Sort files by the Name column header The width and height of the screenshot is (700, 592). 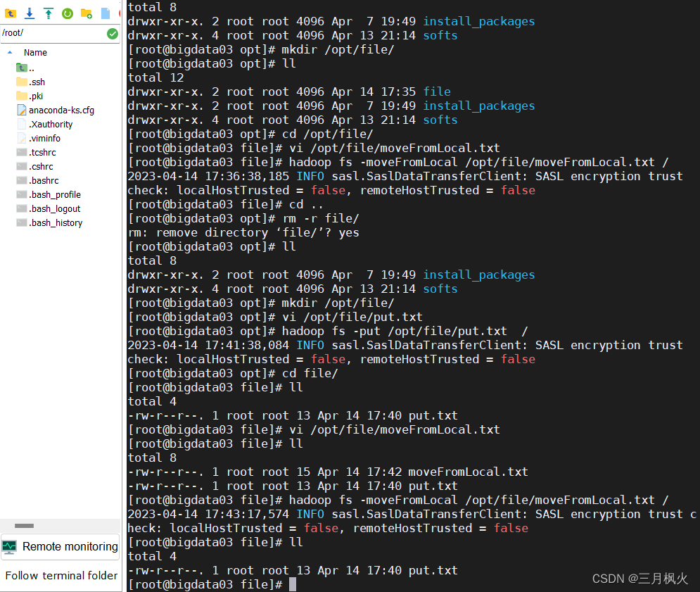(x=35, y=52)
